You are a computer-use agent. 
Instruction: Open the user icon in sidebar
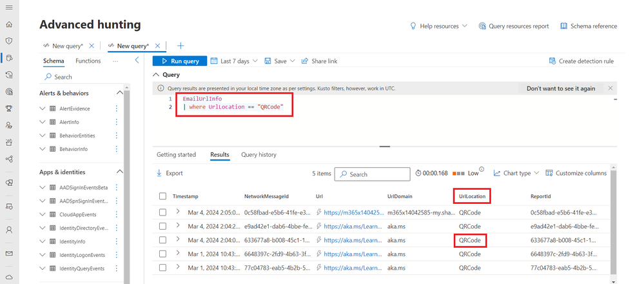tap(9, 230)
